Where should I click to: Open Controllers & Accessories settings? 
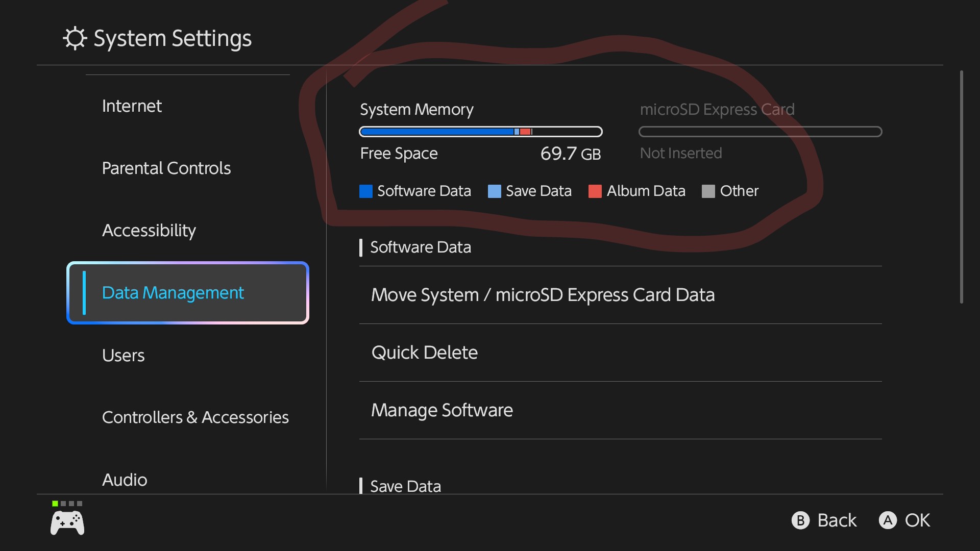click(x=195, y=418)
